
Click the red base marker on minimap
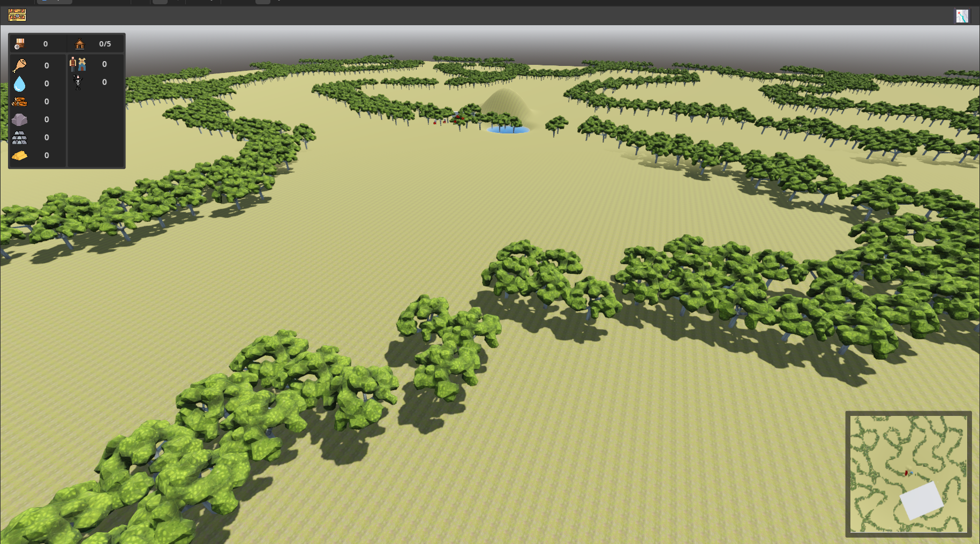pyautogui.click(x=906, y=473)
